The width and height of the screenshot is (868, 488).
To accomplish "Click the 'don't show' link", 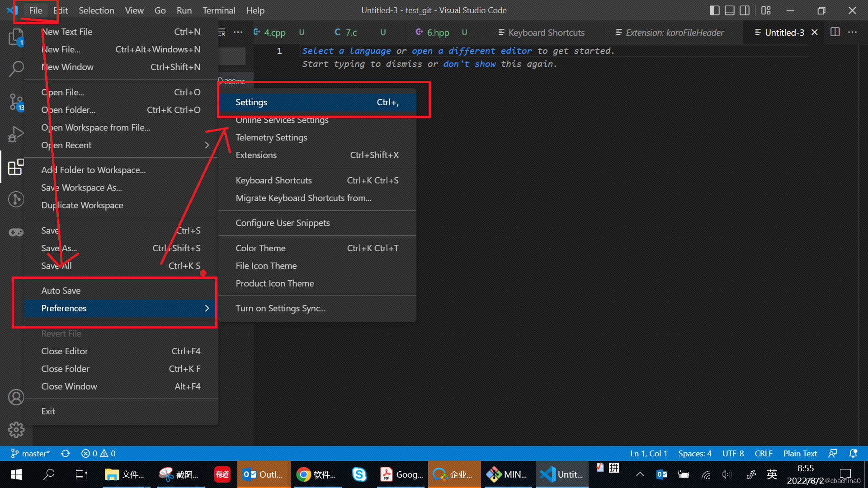I will [x=469, y=64].
